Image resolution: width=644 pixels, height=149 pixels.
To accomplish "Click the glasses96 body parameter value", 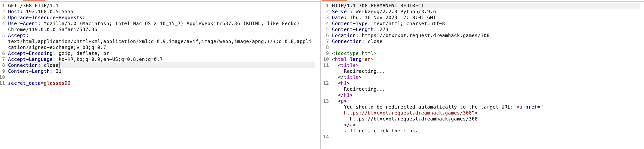I will (x=57, y=83).
